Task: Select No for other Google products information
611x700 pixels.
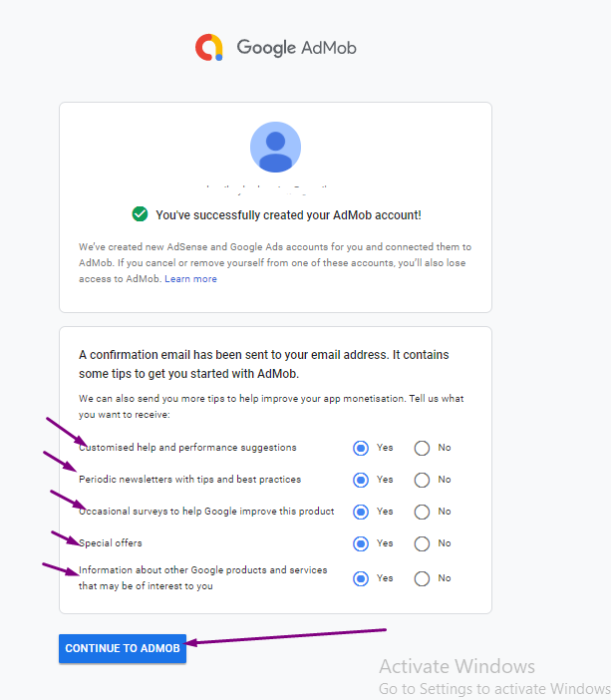Action: (x=422, y=578)
